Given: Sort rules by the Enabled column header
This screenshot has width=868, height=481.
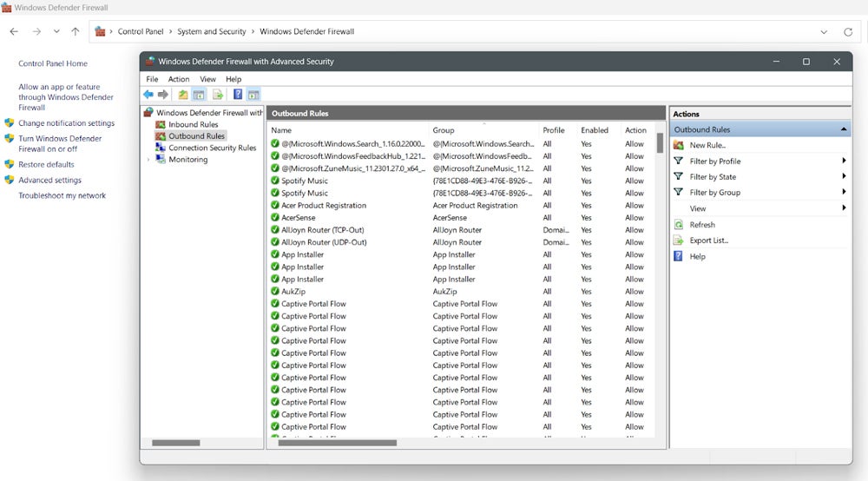Looking at the screenshot, I should [595, 130].
